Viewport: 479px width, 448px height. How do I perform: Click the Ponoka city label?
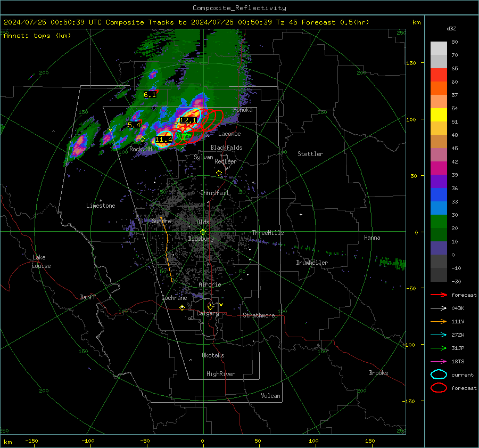point(243,110)
